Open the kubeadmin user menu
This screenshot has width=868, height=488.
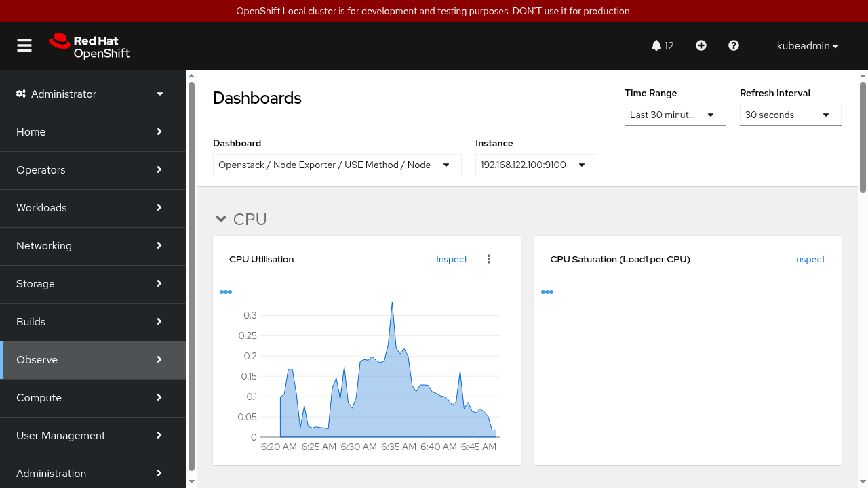[808, 46]
